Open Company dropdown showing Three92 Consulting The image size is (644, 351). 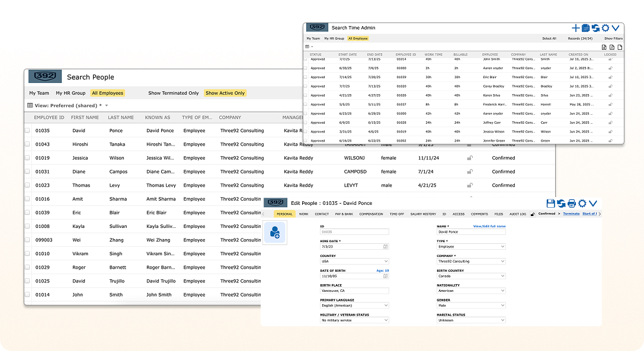click(x=471, y=262)
